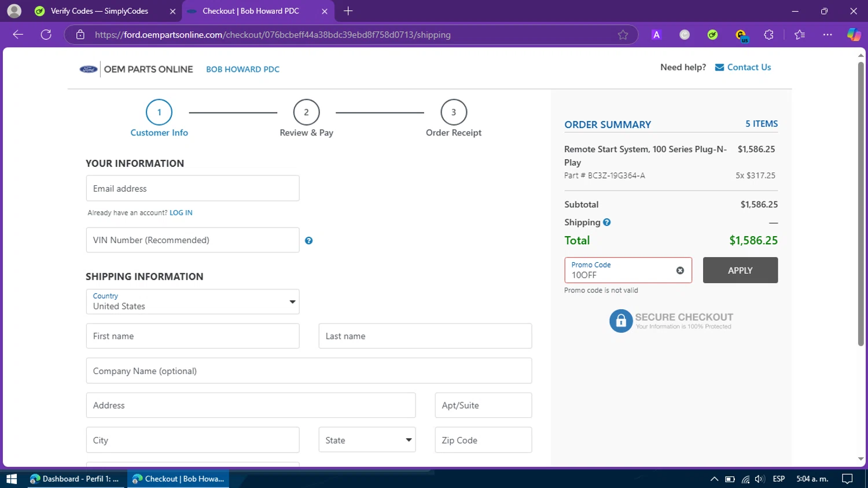Image resolution: width=868 pixels, height=488 pixels.
Task: Click step 2 Review & Pay
Action: point(306,119)
